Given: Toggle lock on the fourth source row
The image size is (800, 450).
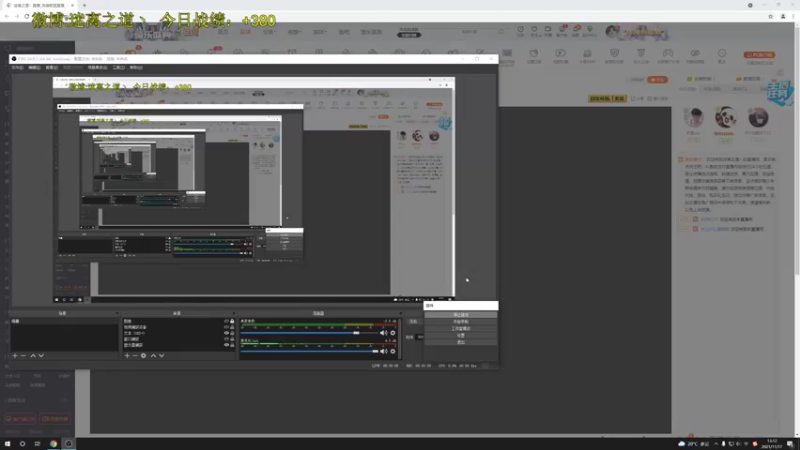Looking at the screenshot, I should 232,339.
